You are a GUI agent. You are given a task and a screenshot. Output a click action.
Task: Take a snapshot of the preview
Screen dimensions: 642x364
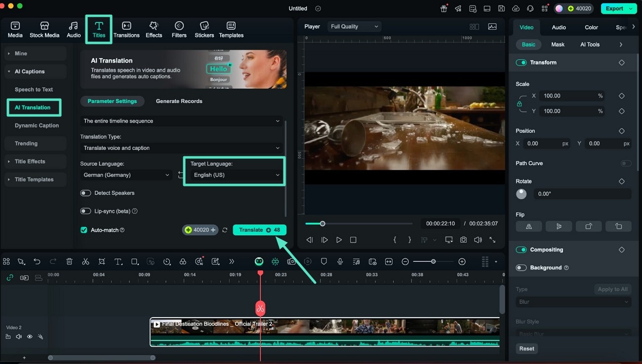[x=463, y=240]
